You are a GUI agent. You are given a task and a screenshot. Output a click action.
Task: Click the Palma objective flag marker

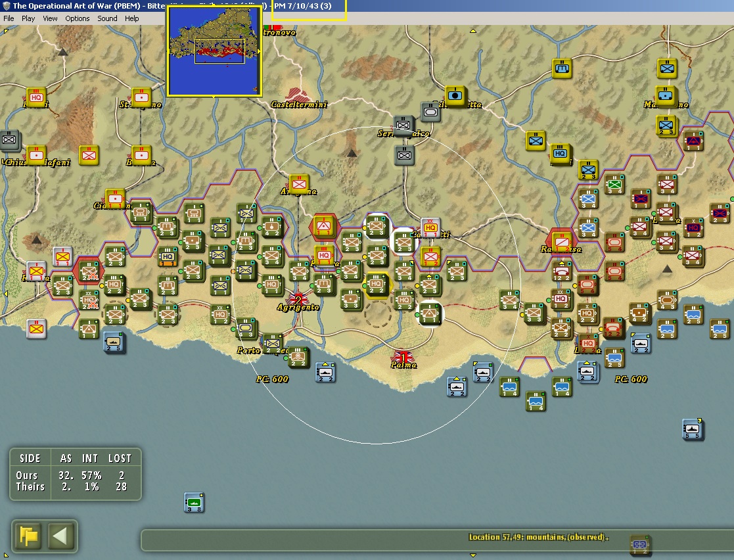(403, 358)
